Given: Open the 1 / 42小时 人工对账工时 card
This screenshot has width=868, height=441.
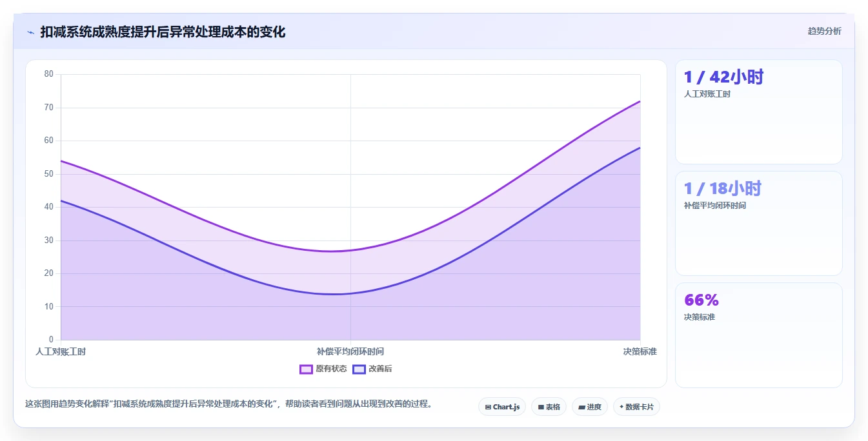Looking at the screenshot, I should [759, 112].
